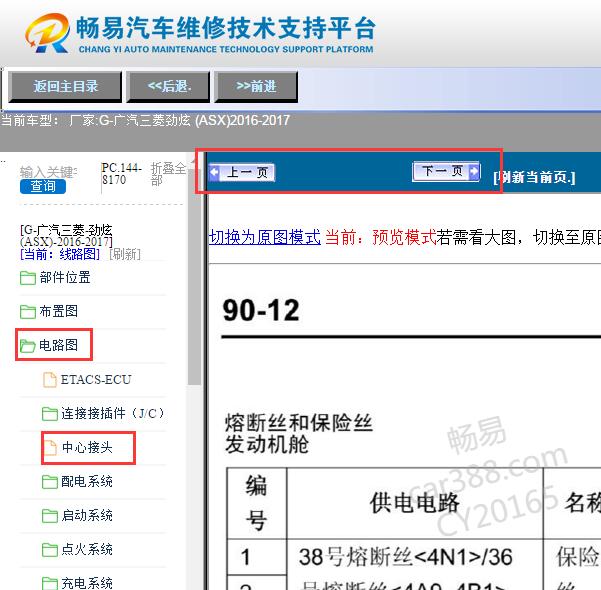601x590 pixels.
Task: Click 折叠全部 collapse all link
Action: 168,174
